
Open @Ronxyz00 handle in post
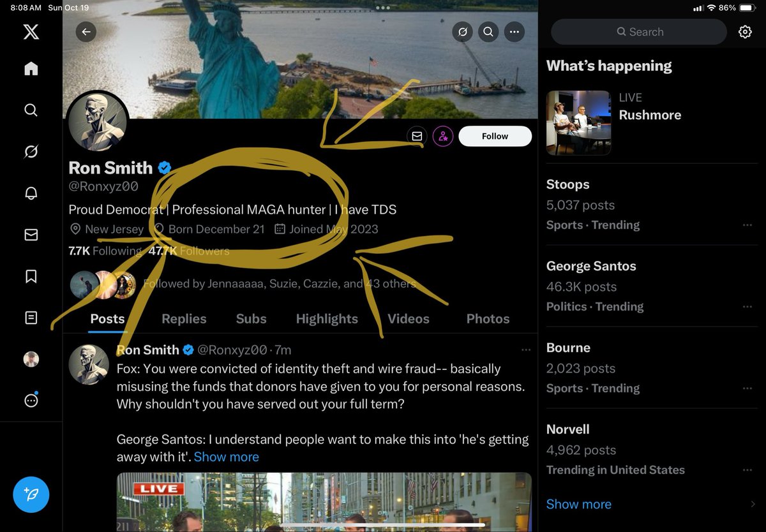pos(232,350)
